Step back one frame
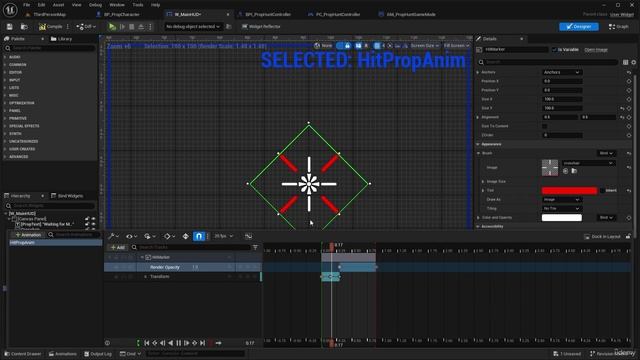The width and height of the screenshot is (640, 360). coord(162,343)
